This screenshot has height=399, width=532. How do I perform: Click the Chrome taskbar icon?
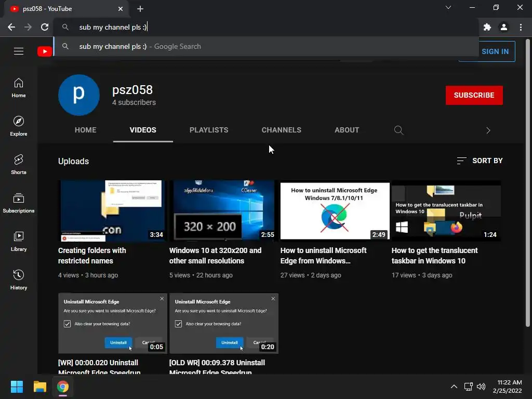[x=63, y=387]
